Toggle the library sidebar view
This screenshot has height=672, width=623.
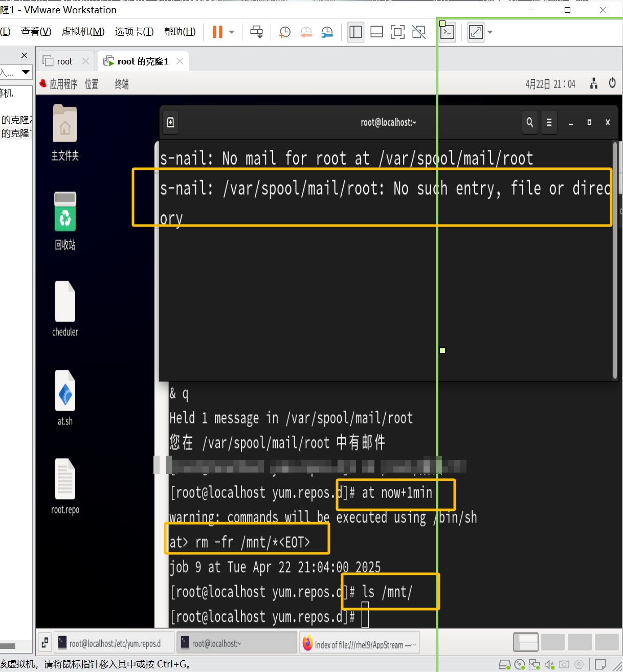click(355, 32)
